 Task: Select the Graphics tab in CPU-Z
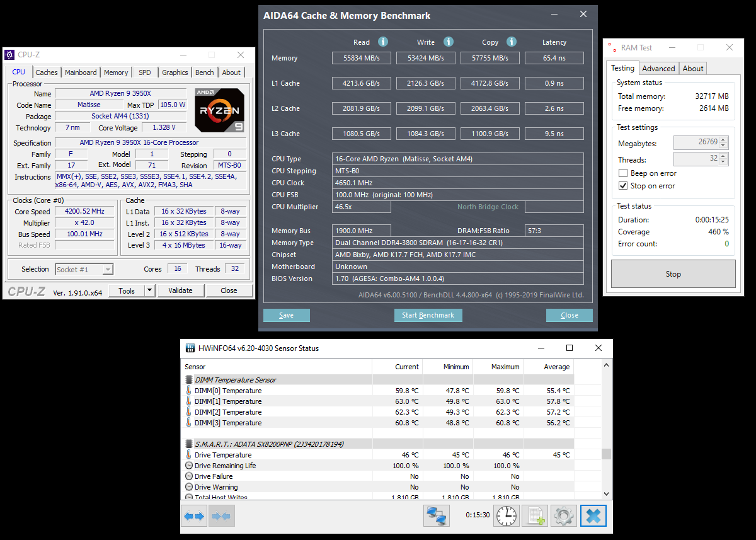point(175,72)
